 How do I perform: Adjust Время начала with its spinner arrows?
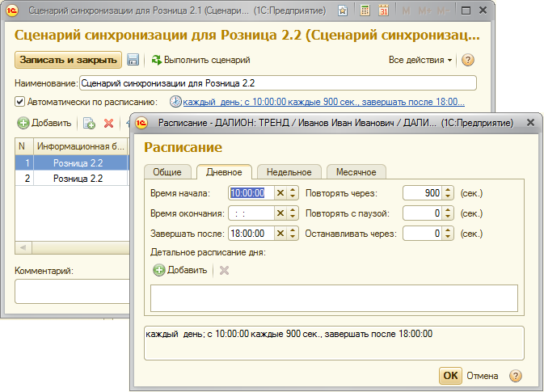click(x=293, y=193)
